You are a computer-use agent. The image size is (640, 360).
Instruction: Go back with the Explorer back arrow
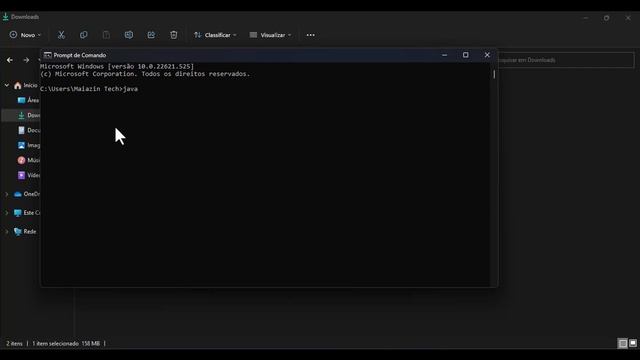tap(10, 60)
